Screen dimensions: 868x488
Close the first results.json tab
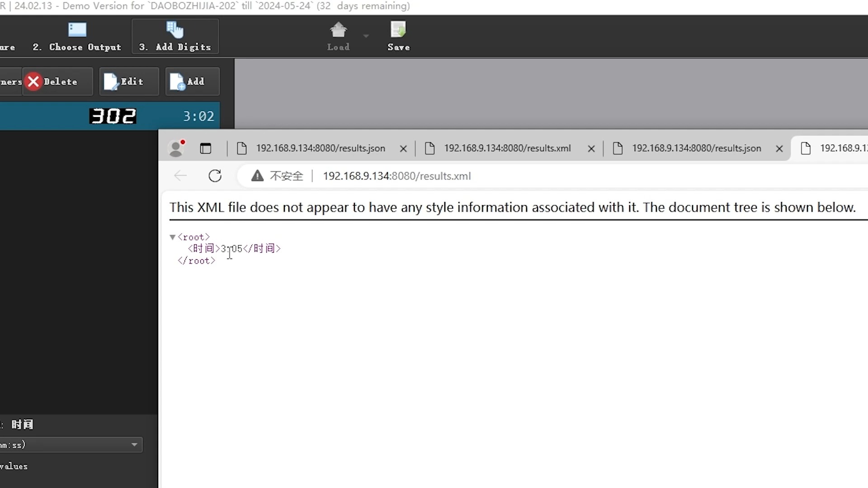(403, 149)
